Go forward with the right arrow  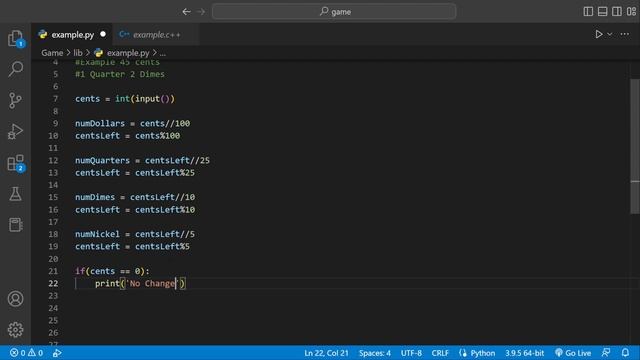pyautogui.click(x=201, y=11)
